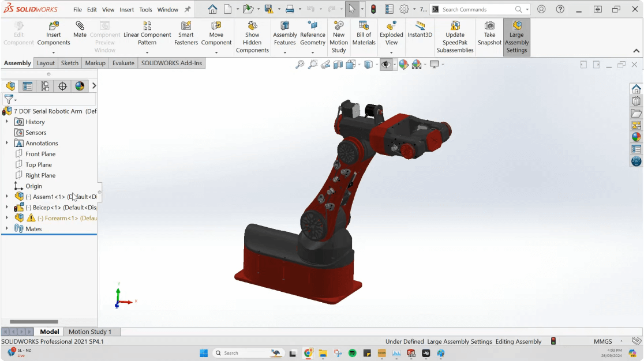Switch to Motion Study 1 tab

coord(90,332)
